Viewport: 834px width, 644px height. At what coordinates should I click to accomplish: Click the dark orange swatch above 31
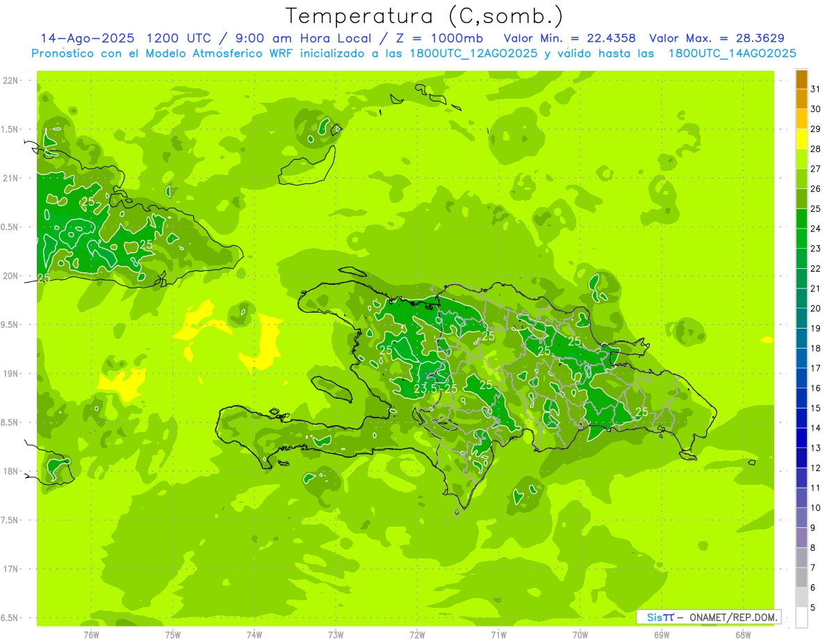point(801,80)
